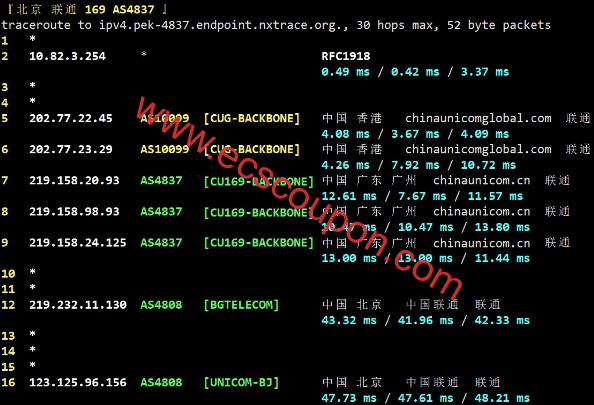Image resolution: width=594 pixels, height=405 pixels.
Task: Click the asterisk on hop 14
Action: pos(33,350)
